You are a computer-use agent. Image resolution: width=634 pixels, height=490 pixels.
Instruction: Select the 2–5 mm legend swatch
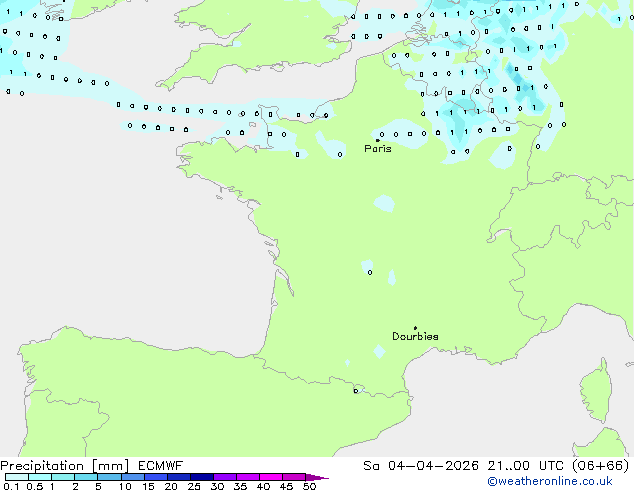[86, 477]
